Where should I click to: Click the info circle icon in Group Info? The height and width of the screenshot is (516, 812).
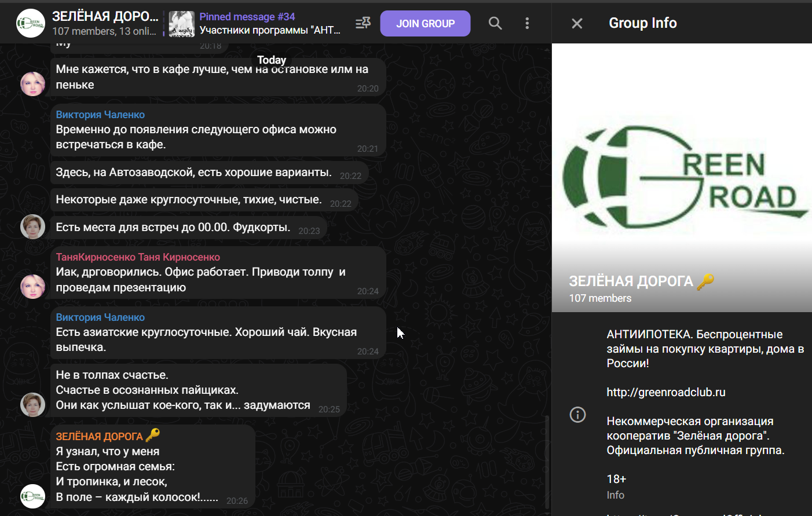pos(577,415)
